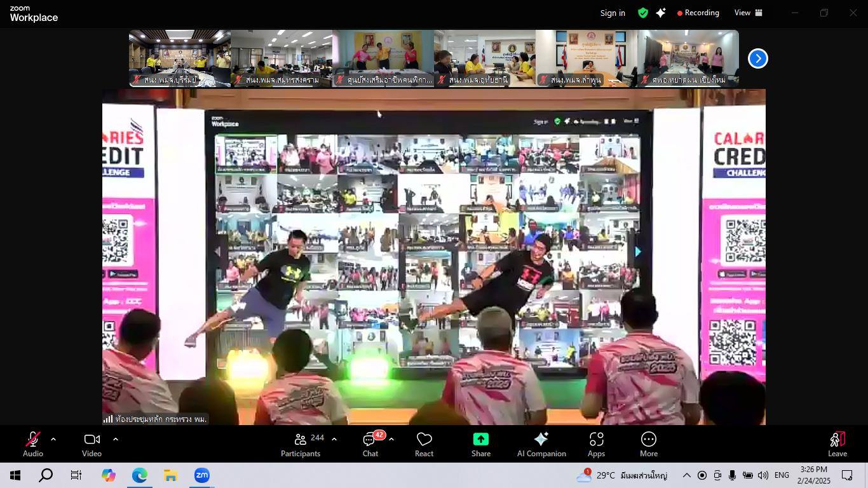This screenshot has width=868, height=488.
Task: Click the Sign in link
Action: click(x=613, y=13)
